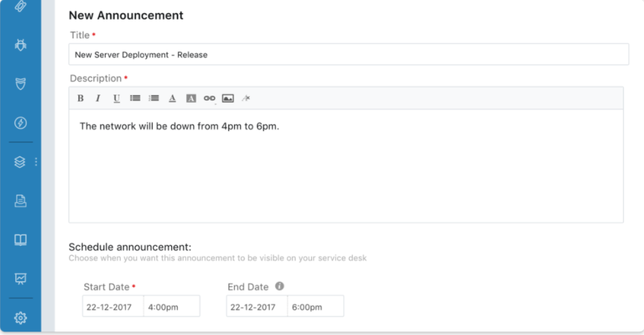Open the Releases lightning icon in sidebar

click(20, 123)
